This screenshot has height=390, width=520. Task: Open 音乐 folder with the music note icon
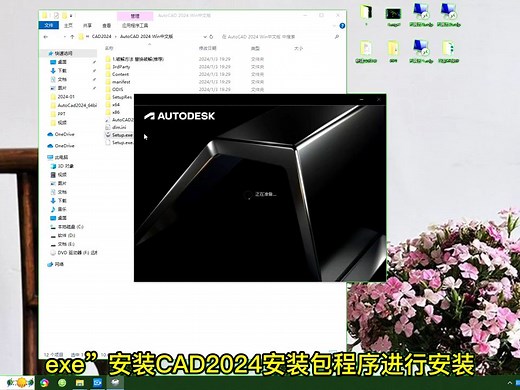pos(58,209)
